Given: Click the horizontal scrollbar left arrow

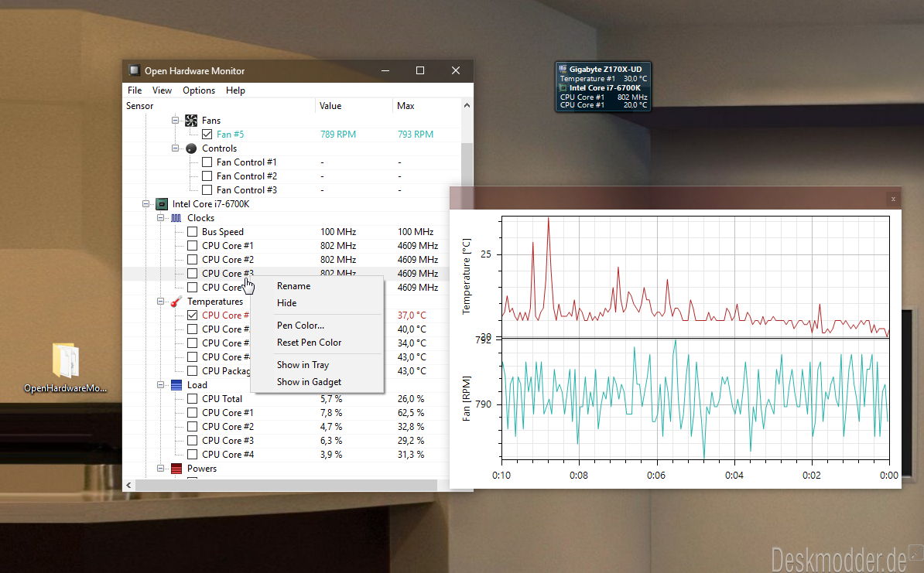Looking at the screenshot, I should (x=128, y=486).
